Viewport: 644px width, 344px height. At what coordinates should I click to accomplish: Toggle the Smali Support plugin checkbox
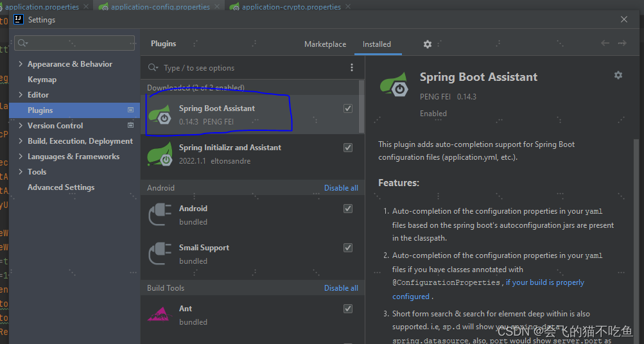[x=348, y=248]
